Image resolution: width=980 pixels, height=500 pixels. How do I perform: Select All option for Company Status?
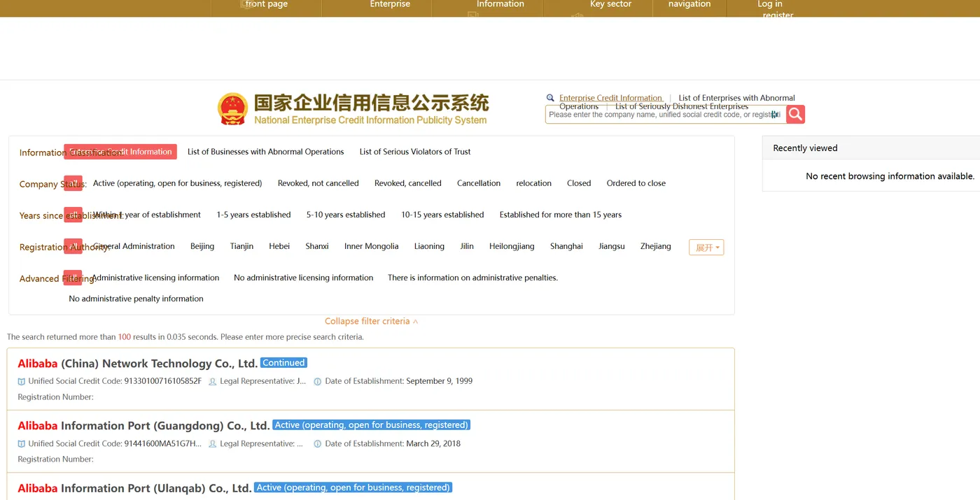[x=73, y=183]
